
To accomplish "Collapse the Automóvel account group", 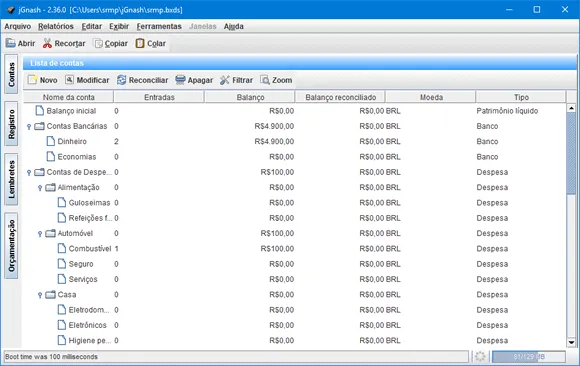I will click(40, 234).
